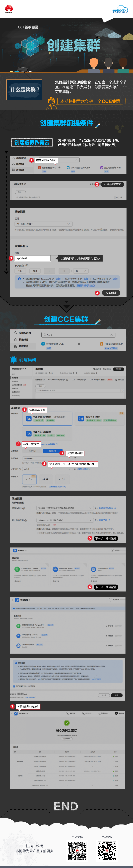The width and height of the screenshot is (133, 868).
Task: Click the 产品文档 QR code
Action: click(x=77, y=851)
